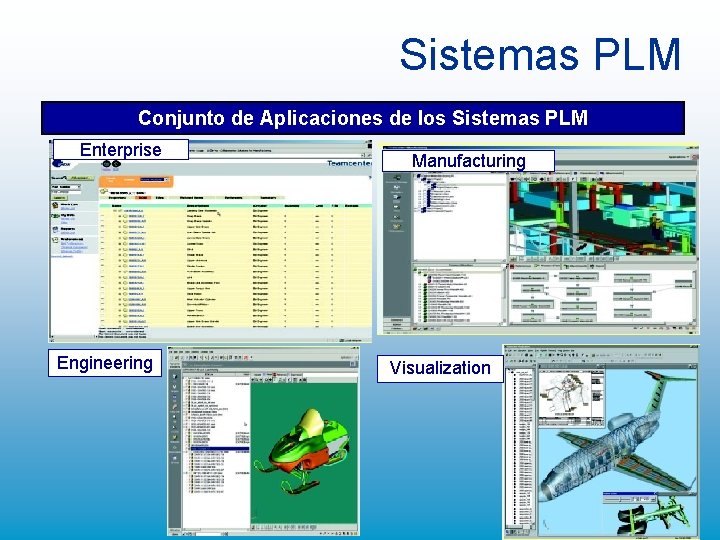Click the vertical scrollbar of Manufacturing flow chart
Viewport: 720px width, 540px height.
coord(694,296)
